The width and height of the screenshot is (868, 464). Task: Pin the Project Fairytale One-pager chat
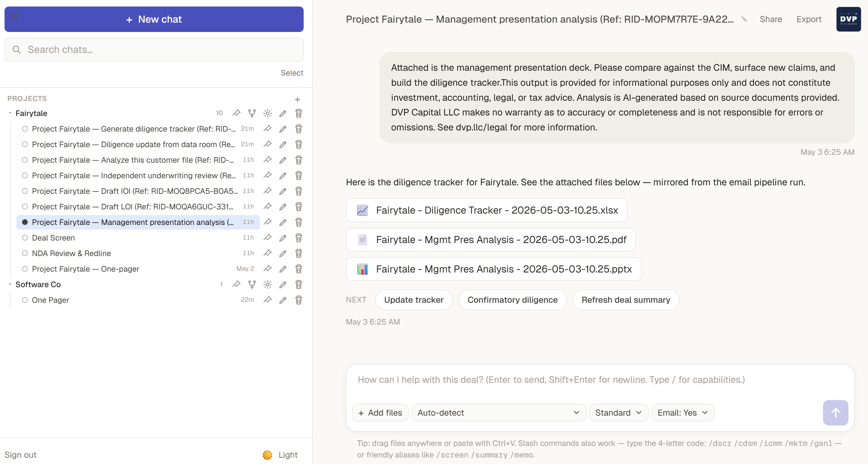click(x=267, y=268)
